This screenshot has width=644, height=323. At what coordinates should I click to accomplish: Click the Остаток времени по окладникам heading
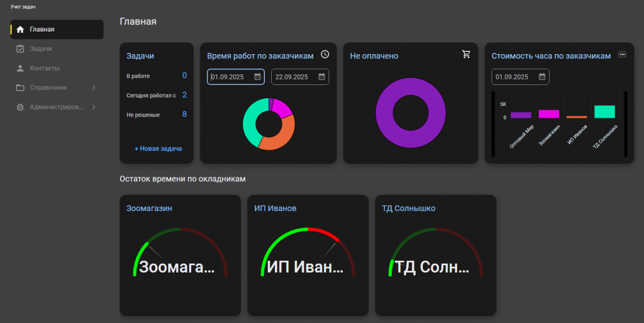182,179
